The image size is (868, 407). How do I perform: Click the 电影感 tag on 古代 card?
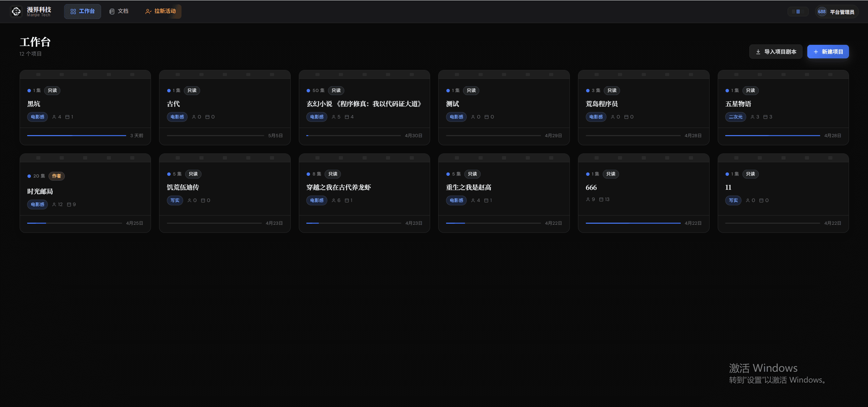[x=177, y=117]
